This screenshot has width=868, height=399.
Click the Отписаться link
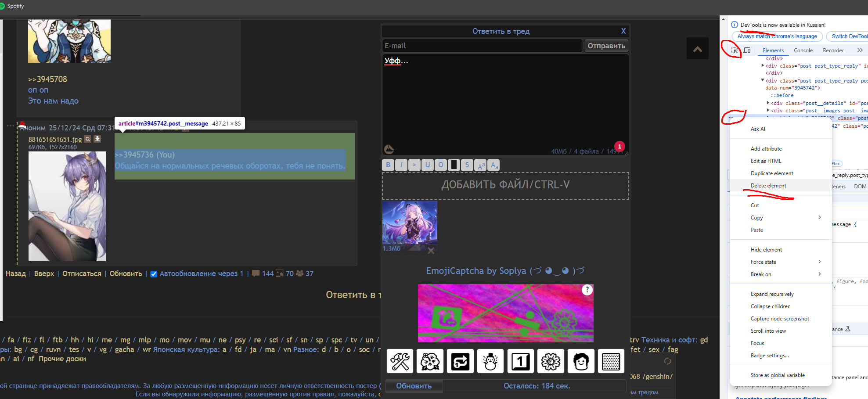pos(82,273)
